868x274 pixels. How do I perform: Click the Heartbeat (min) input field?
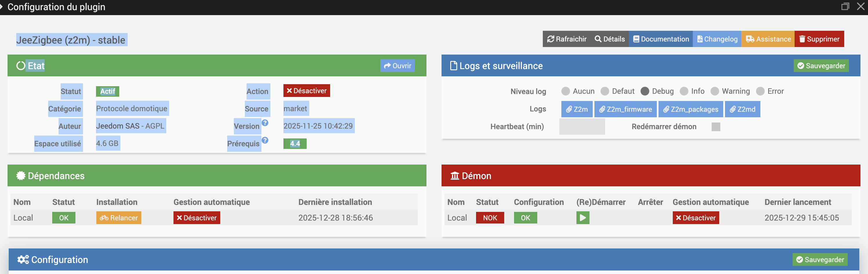(582, 127)
